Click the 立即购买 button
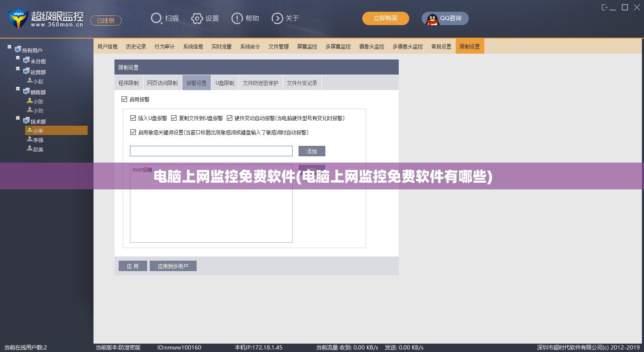Image resolution: width=644 pixels, height=352 pixels. click(x=386, y=18)
